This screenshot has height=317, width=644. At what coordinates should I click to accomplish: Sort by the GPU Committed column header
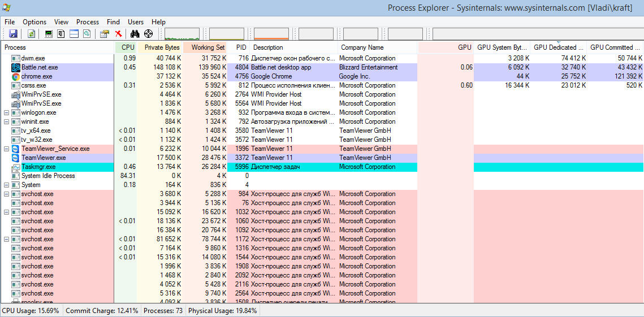click(615, 47)
